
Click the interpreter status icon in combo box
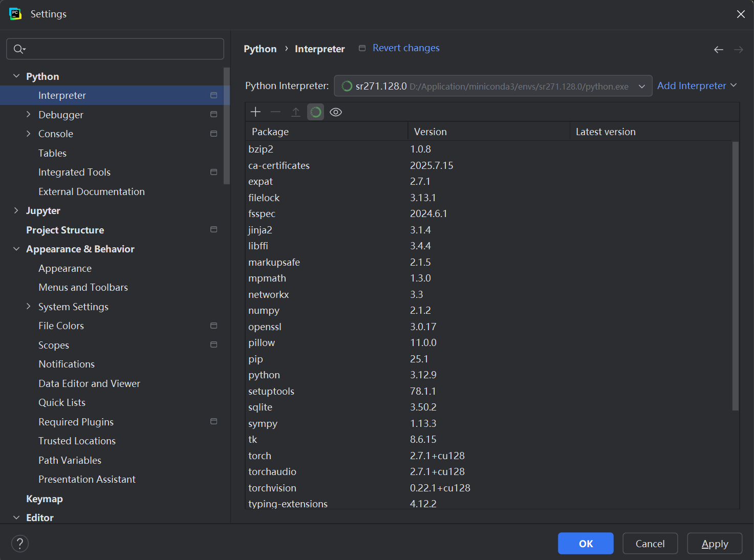[347, 86]
